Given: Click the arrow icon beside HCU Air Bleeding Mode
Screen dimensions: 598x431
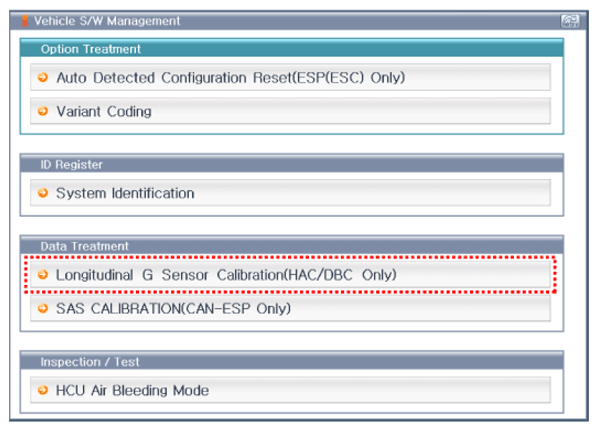Looking at the screenshot, I should (43, 390).
